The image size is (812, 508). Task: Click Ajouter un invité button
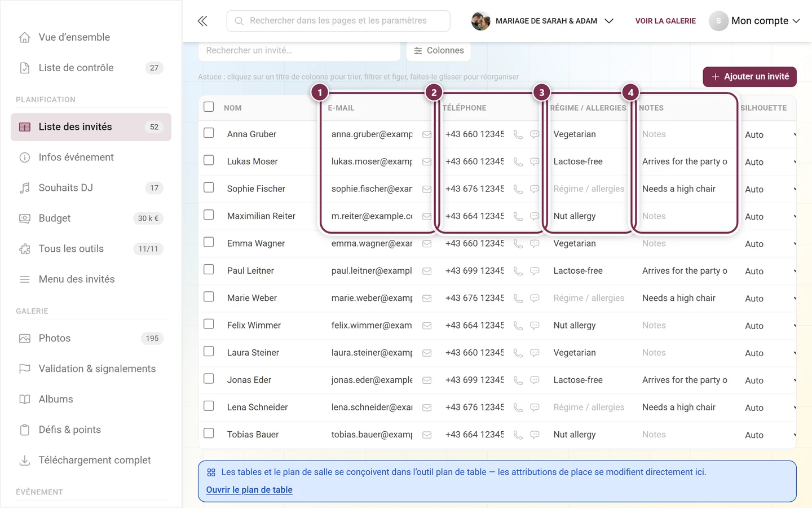click(x=749, y=77)
